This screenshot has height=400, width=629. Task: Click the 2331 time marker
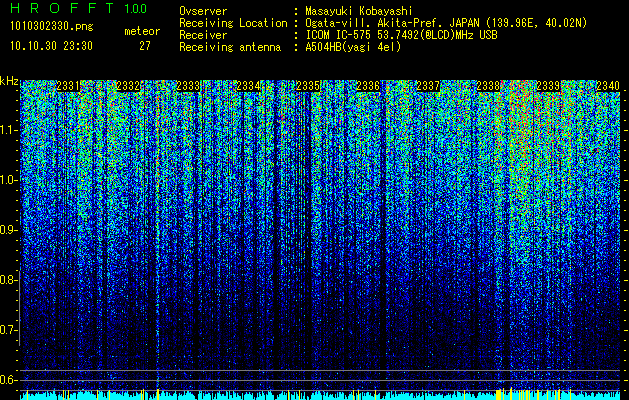click(x=68, y=86)
